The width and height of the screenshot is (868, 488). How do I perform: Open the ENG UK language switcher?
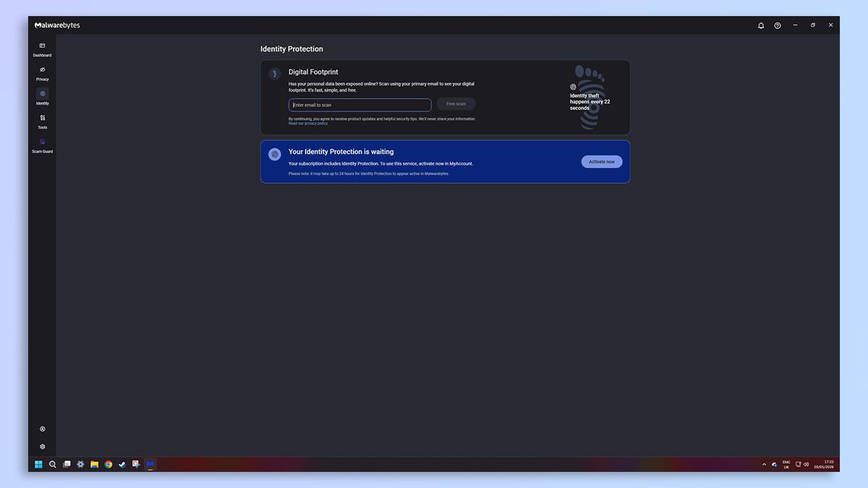(786, 465)
